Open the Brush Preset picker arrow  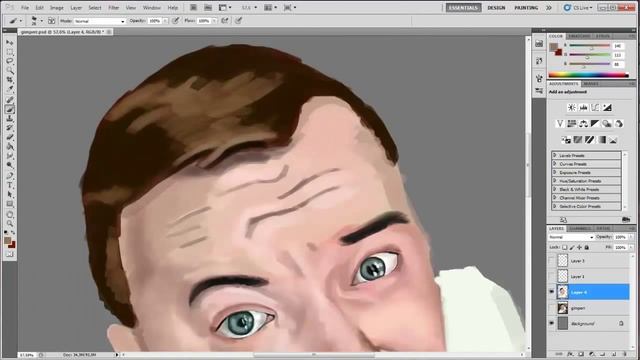(x=42, y=21)
